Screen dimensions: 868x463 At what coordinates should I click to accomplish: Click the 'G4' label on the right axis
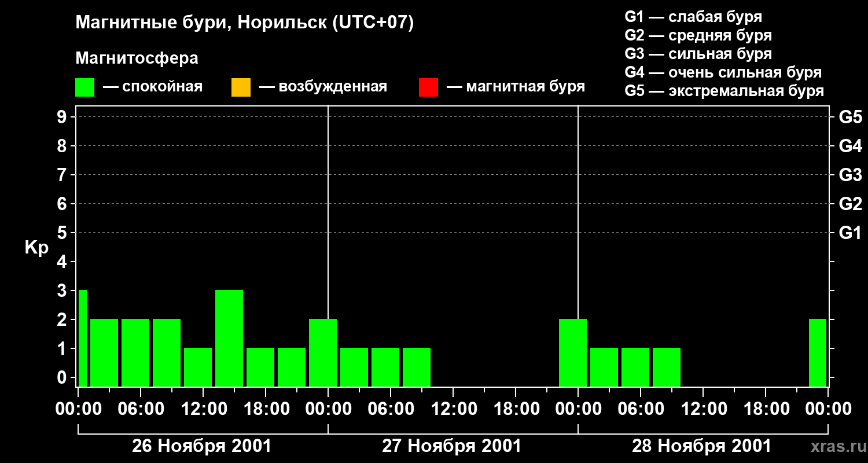850,146
